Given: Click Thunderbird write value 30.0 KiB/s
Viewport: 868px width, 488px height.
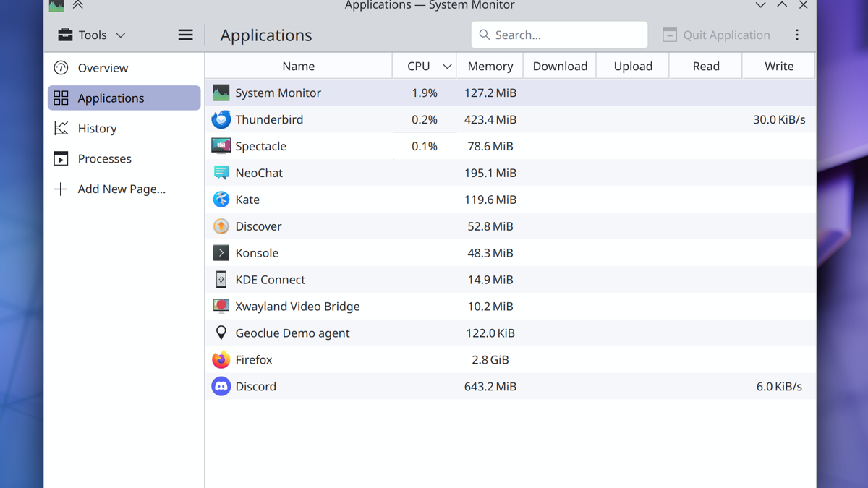Looking at the screenshot, I should (779, 119).
